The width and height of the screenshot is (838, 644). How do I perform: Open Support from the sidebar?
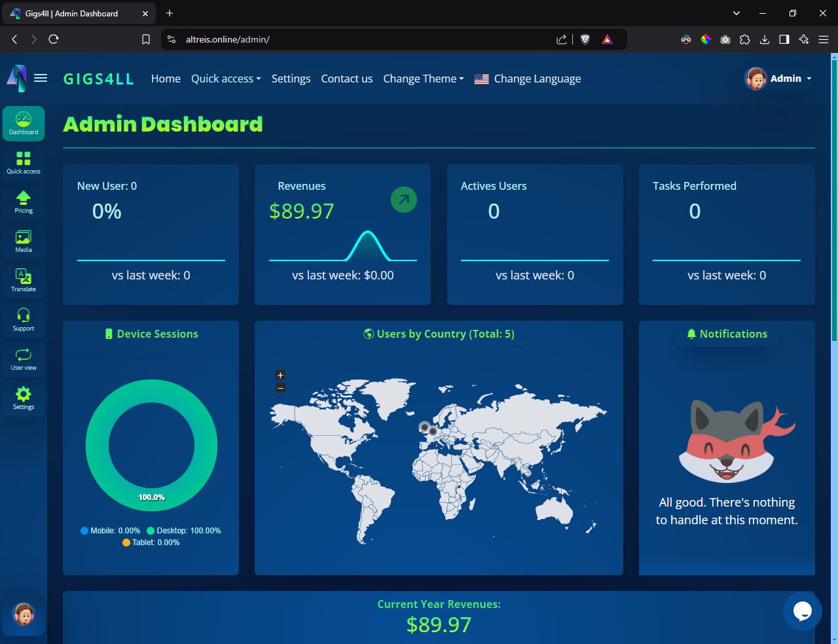click(24, 319)
